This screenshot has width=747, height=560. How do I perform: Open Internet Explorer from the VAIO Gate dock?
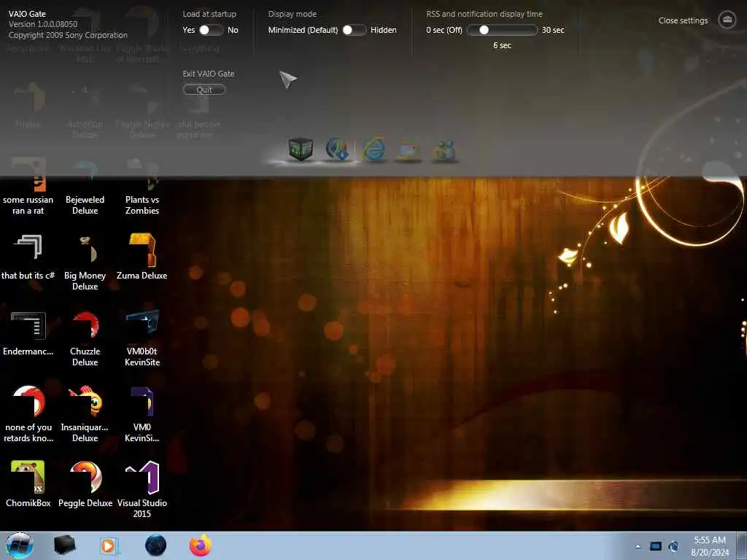tap(374, 149)
